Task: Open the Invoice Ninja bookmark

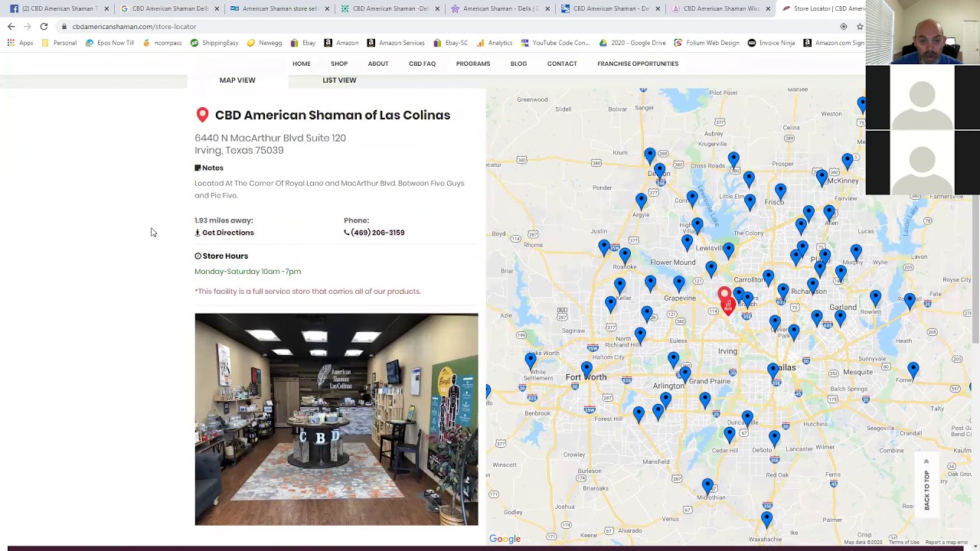Action: [771, 43]
